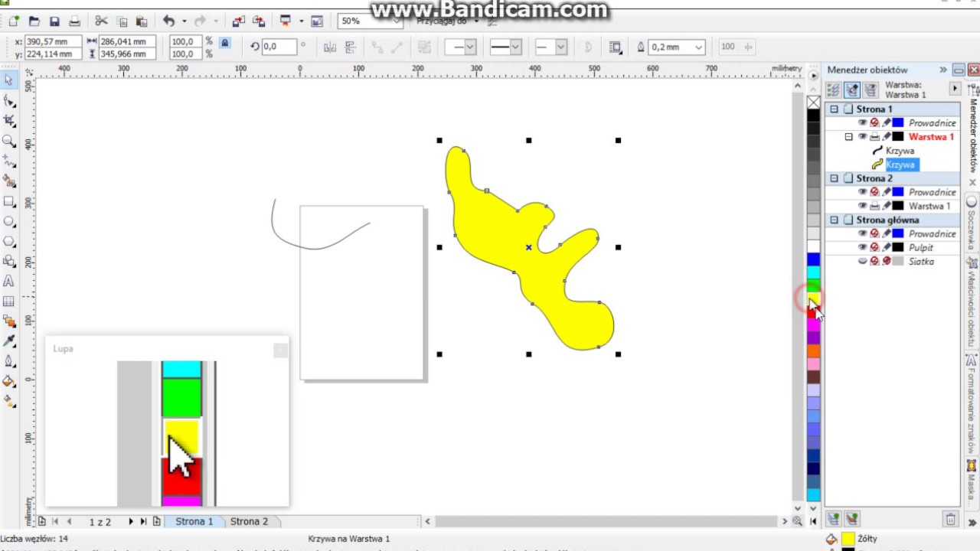Switch to the Strona 1 page tab
This screenshot has height=551, width=980.
click(194, 521)
